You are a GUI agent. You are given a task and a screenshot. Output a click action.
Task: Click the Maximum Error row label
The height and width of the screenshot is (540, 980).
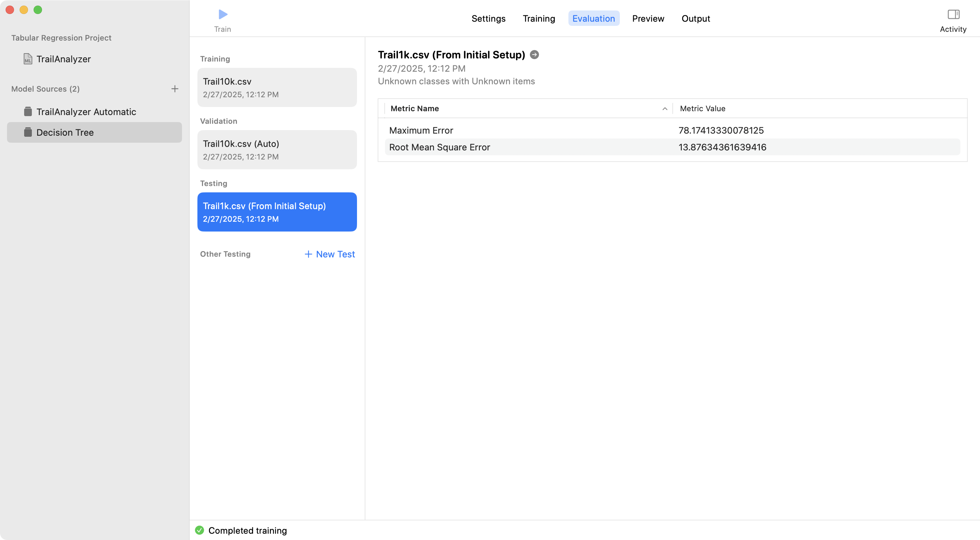(421, 130)
